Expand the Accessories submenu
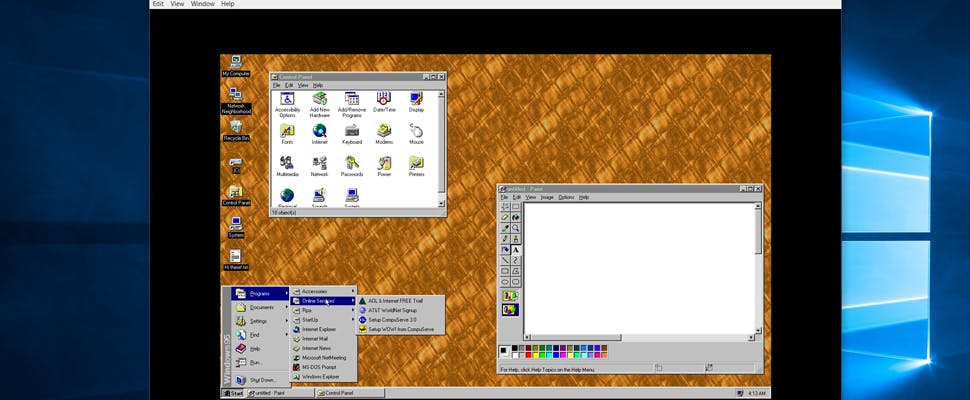The width and height of the screenshot is (970, 400). coord(324,291)
